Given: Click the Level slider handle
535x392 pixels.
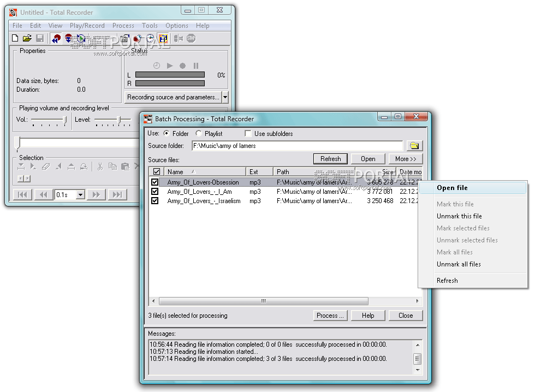Looking at the screenshot, I should [119, 120].
